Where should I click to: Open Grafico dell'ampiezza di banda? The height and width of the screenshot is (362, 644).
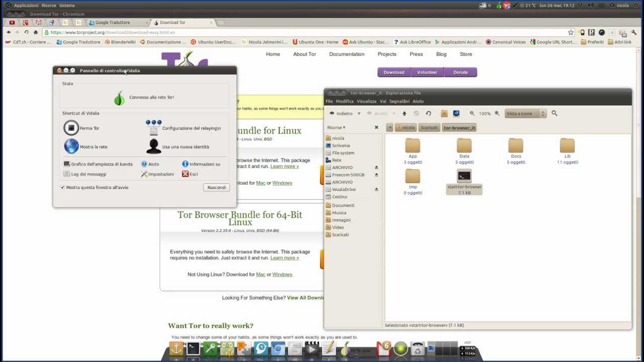point(98,164)
